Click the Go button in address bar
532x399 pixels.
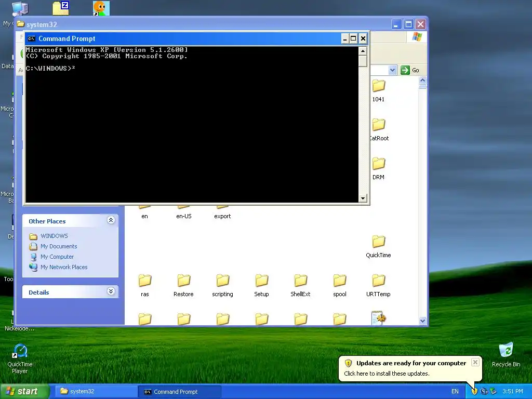[410, 70]
